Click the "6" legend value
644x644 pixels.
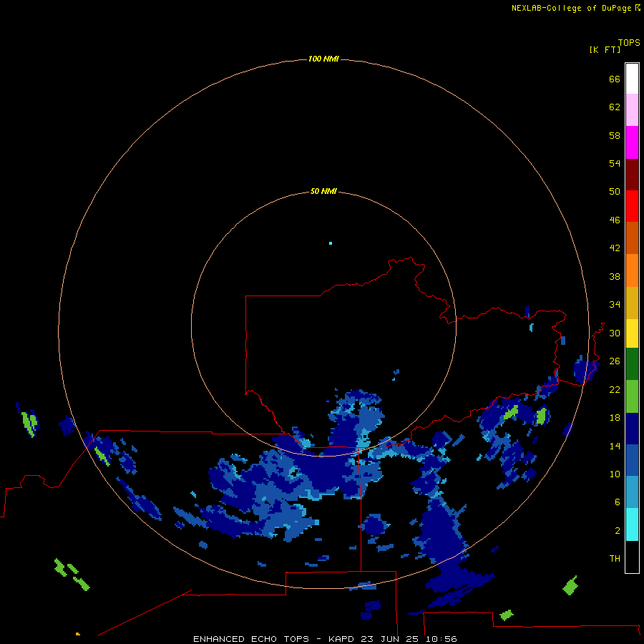pos(618,502)
